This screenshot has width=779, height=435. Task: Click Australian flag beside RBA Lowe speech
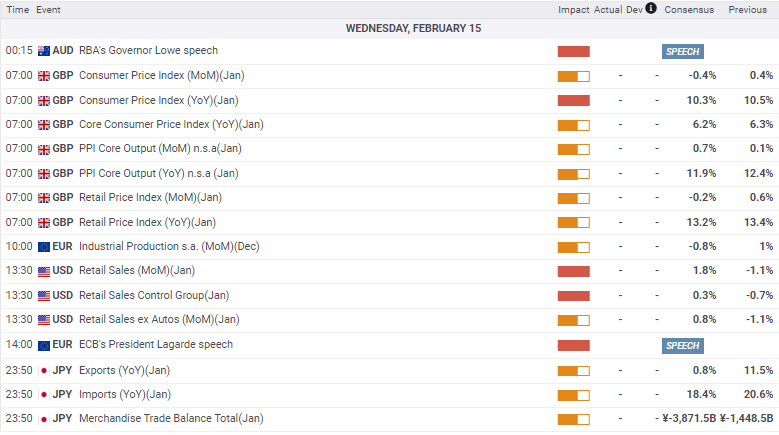click(x=44, y=51)
